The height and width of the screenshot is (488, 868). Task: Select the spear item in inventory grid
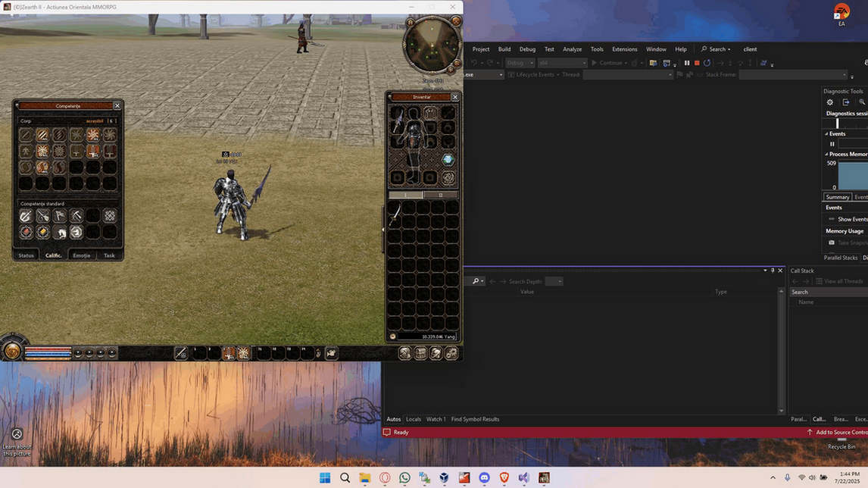(395, 213)
